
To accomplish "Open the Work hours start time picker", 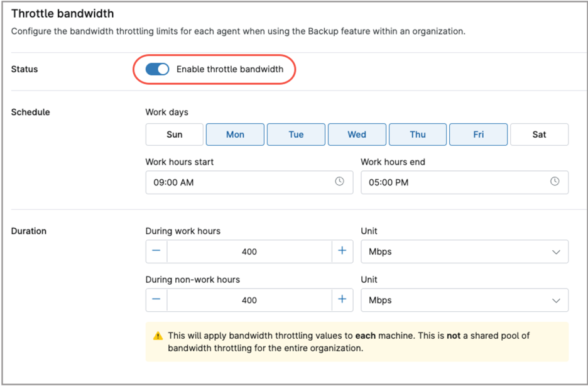I will click(249, 182).
